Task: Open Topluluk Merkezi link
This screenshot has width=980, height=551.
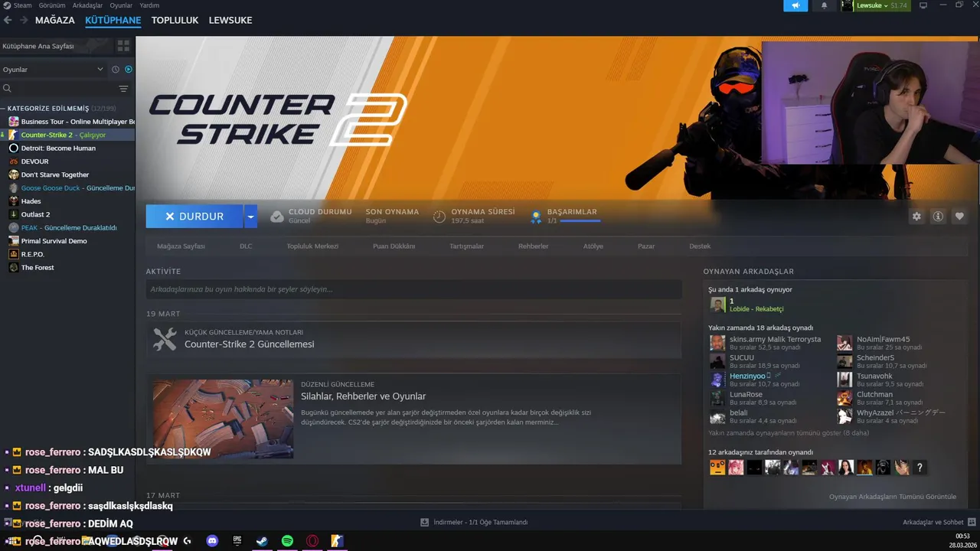Action: (312, 246)
